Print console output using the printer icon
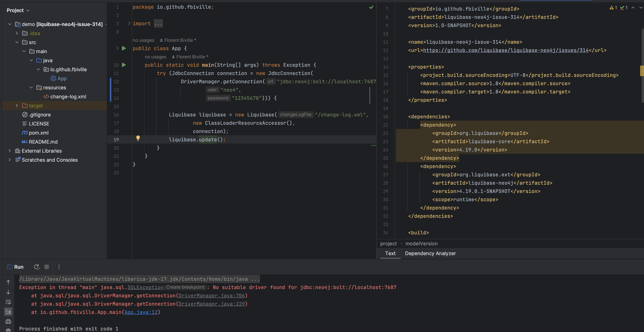 8,321
